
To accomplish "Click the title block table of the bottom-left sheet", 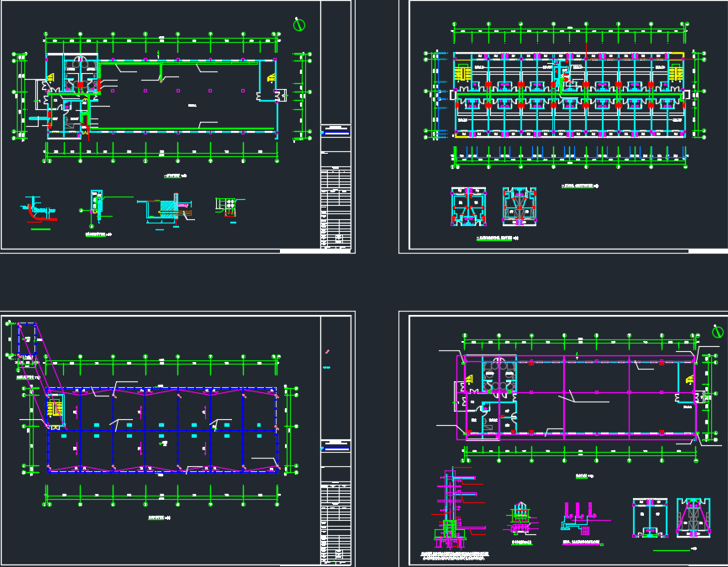I will pos(335,502).
